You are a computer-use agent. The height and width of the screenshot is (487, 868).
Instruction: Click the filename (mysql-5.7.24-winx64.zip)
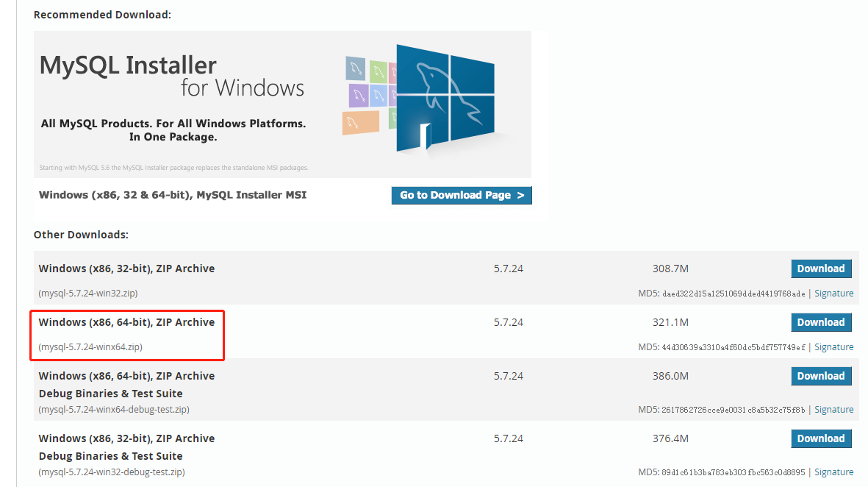pyautogui.click(x=90, y=346)
